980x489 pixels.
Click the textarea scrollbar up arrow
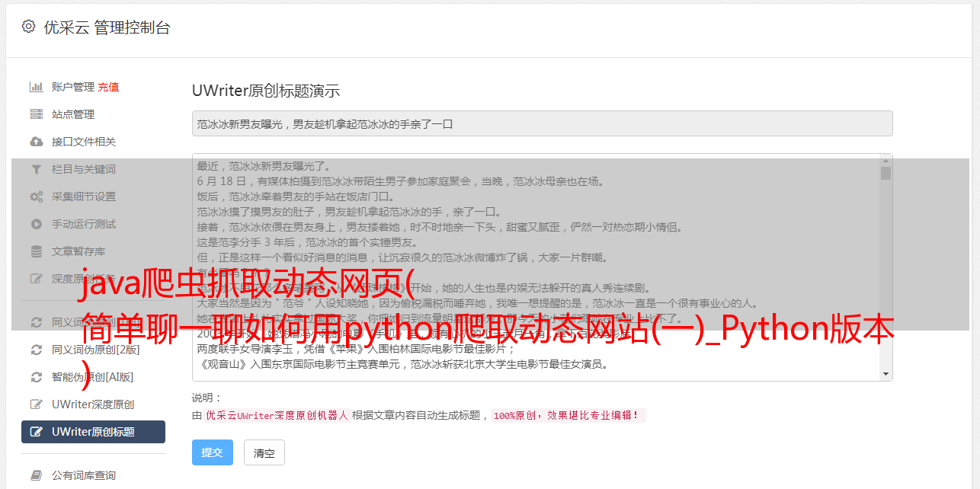click(886, 161)
